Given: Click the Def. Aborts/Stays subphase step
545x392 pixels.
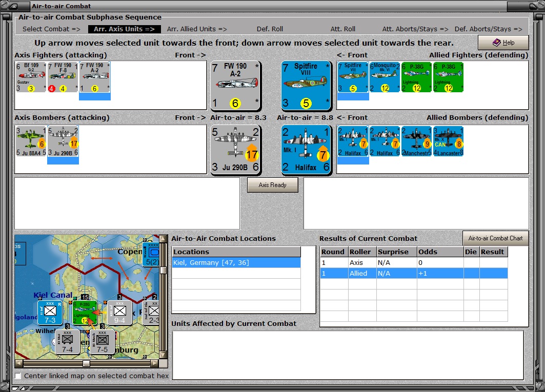Looking at the screenshot, I should (488, 29).
